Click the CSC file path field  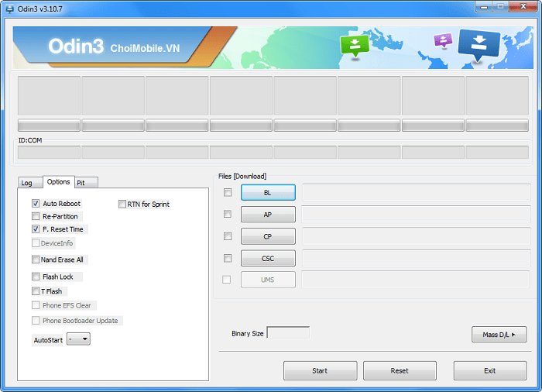[416, 258]
